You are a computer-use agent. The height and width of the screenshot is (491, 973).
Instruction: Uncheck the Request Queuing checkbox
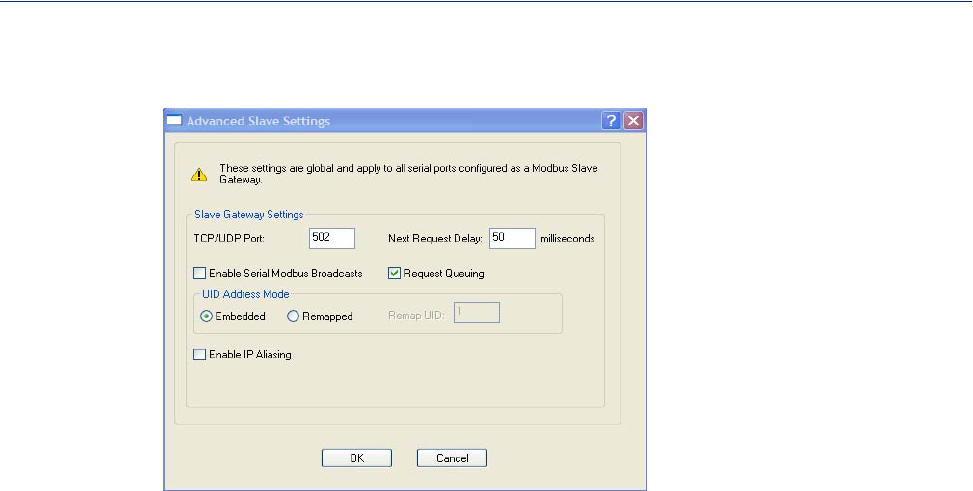click(393, 273)
